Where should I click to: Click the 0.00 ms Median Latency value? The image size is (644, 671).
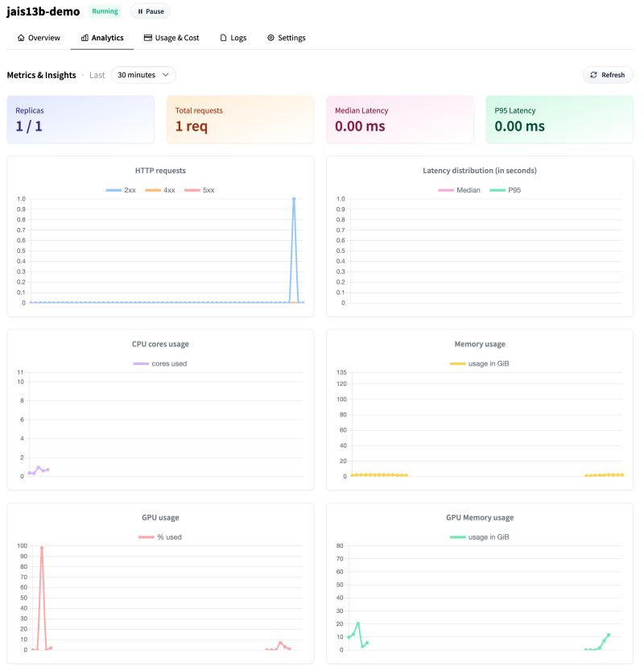[x=361, y=126]
